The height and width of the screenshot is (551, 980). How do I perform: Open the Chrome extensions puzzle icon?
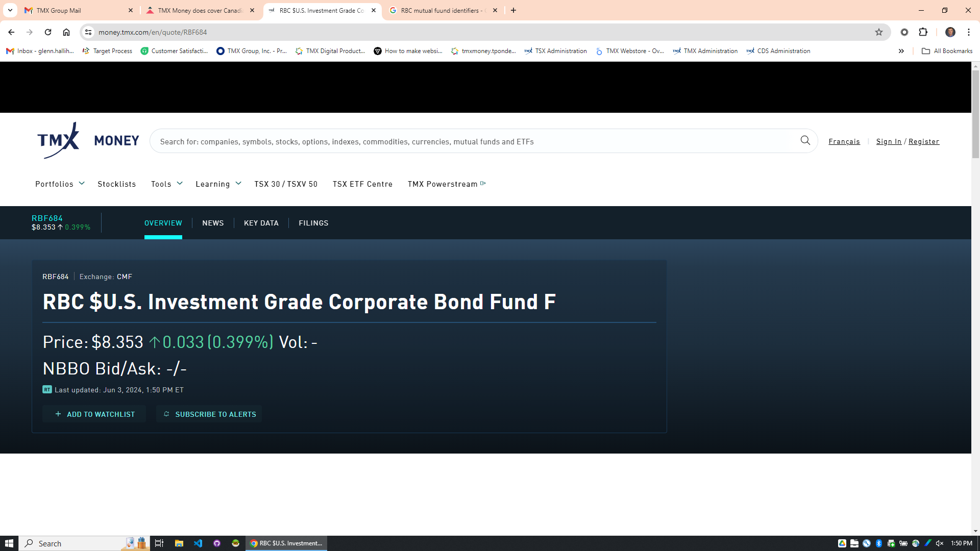(923, 32)
